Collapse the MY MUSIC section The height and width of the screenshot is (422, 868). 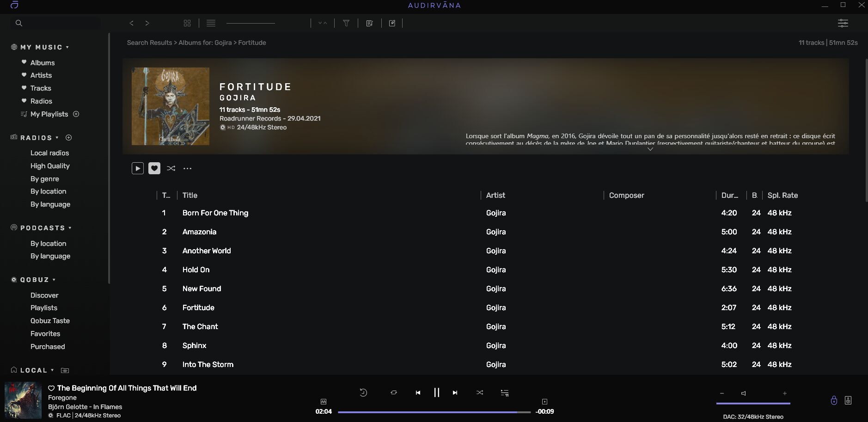(x=67, y=47)
